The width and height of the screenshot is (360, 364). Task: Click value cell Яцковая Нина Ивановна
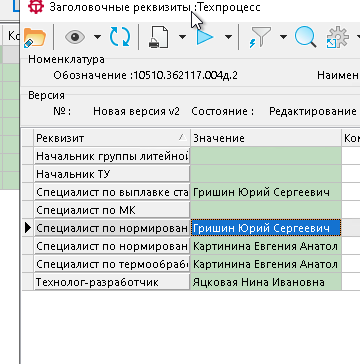click(x=266, y=282)
